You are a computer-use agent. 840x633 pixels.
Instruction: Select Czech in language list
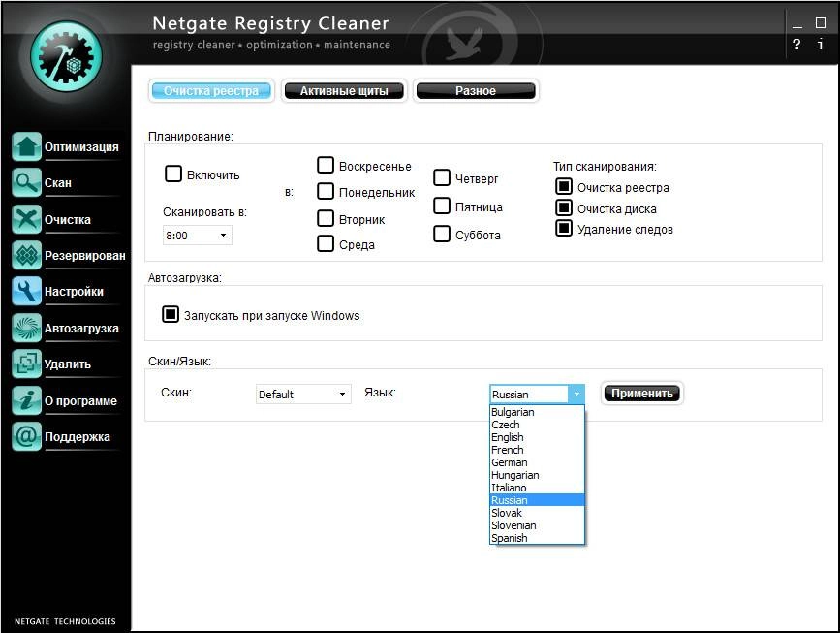[x=537, y=425]
